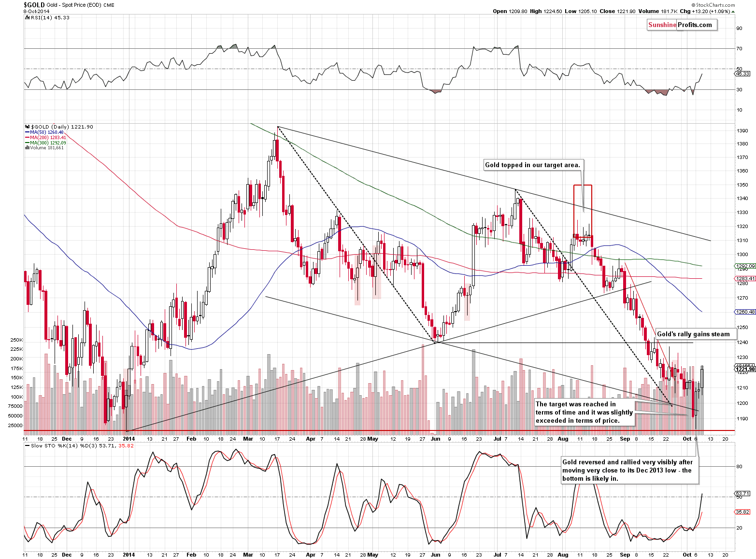Click the Chg +13.20 (+1.09%) value
The height and width of the screenshot is (559, 756).
point(707,11)
